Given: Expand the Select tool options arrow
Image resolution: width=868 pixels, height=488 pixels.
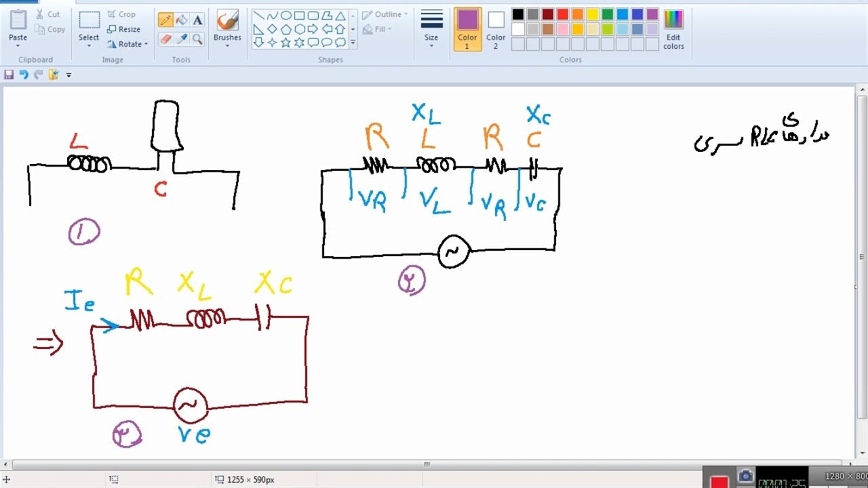Looking at the screenshot, I should [x=89, y=45].
